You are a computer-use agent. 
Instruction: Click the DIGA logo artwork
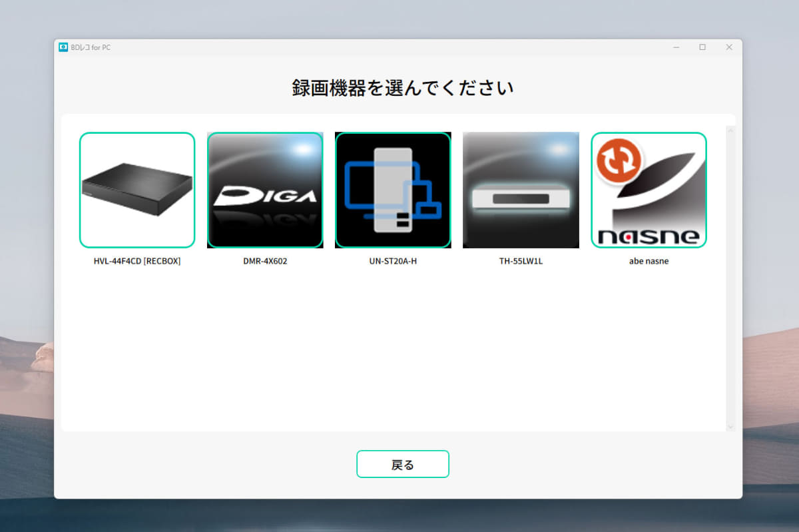(264, 196)
